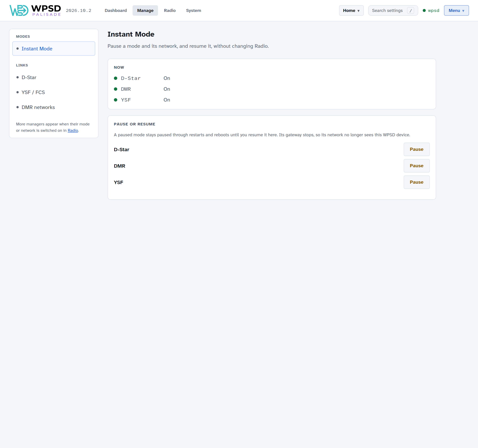Expand the Home dropdown

coord(351,10)
